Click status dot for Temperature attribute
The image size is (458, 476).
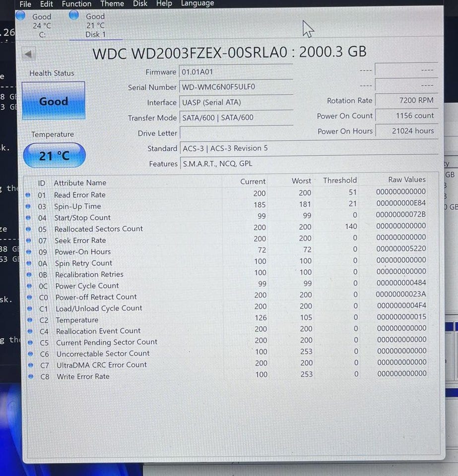pyautogui.click(x=30, y=320)
